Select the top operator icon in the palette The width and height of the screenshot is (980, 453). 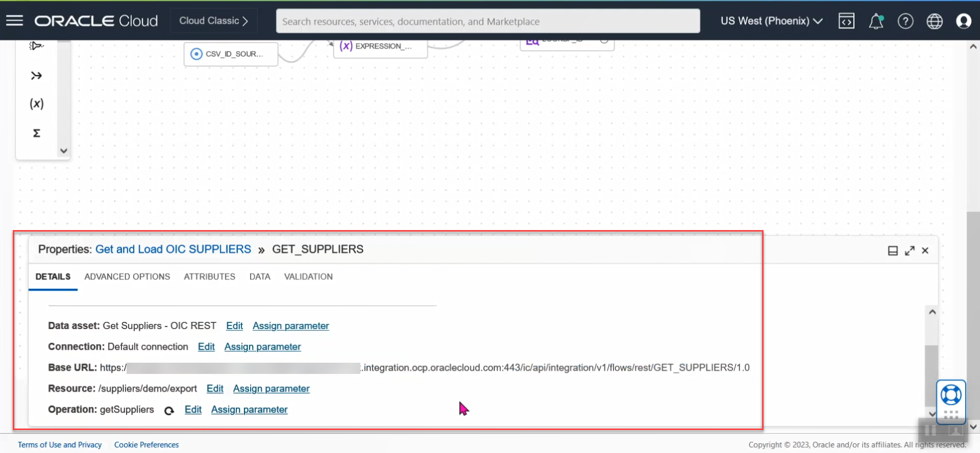point(36,46)
